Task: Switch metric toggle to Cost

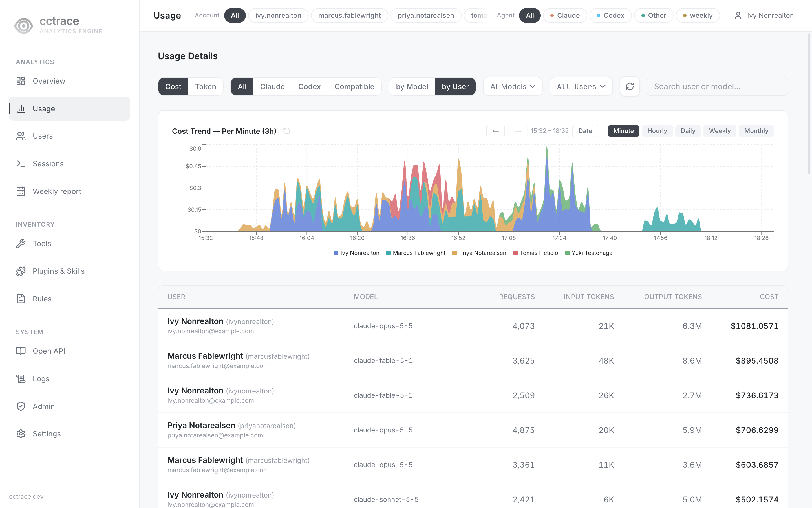Action: tap(173, 87)
